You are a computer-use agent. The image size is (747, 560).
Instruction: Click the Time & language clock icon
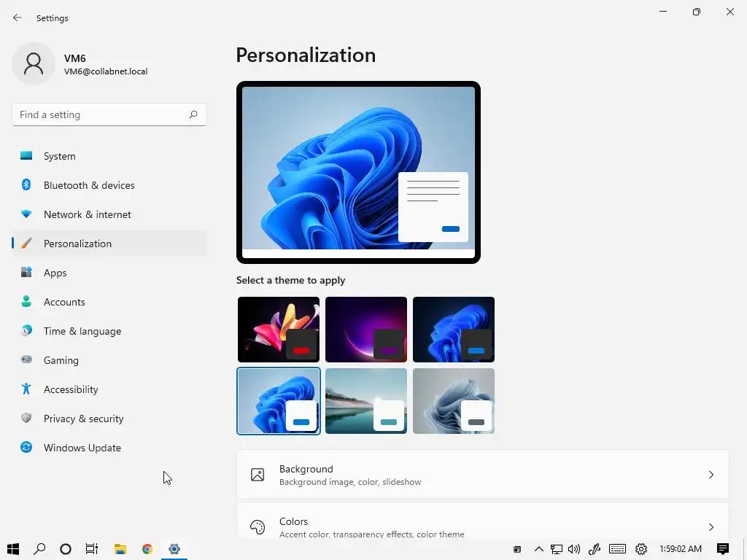tap(26, 330)
